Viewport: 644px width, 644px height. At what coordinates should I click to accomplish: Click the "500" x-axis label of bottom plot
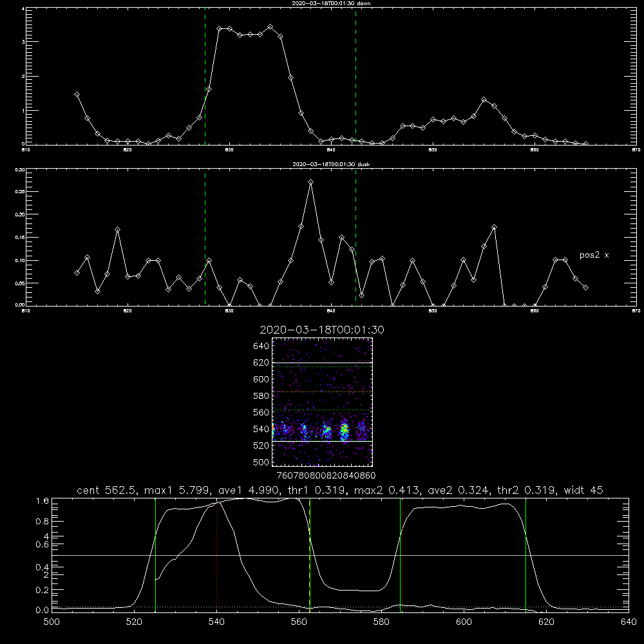point(52,622)
